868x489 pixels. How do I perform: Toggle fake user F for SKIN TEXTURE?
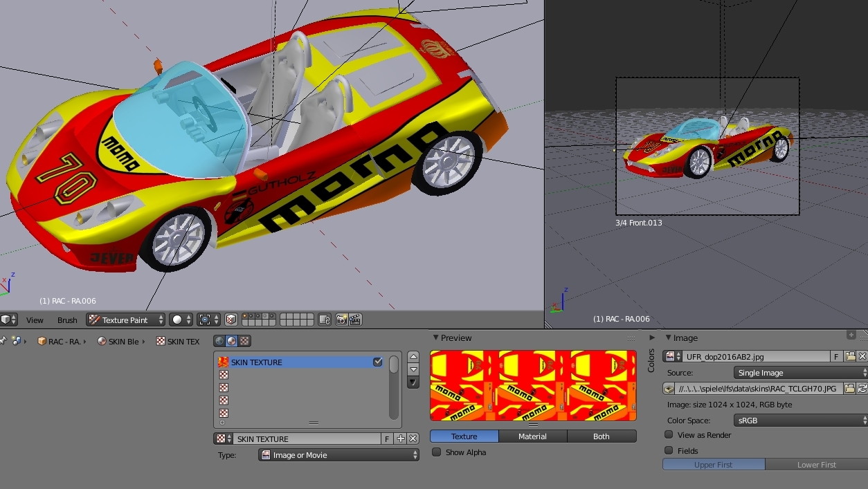388,439
